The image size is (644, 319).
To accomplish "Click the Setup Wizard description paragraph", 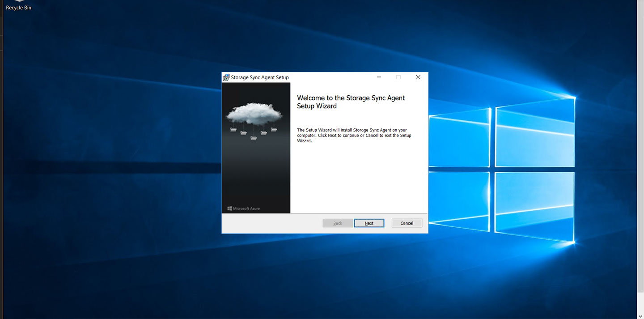I will point(354,135).
